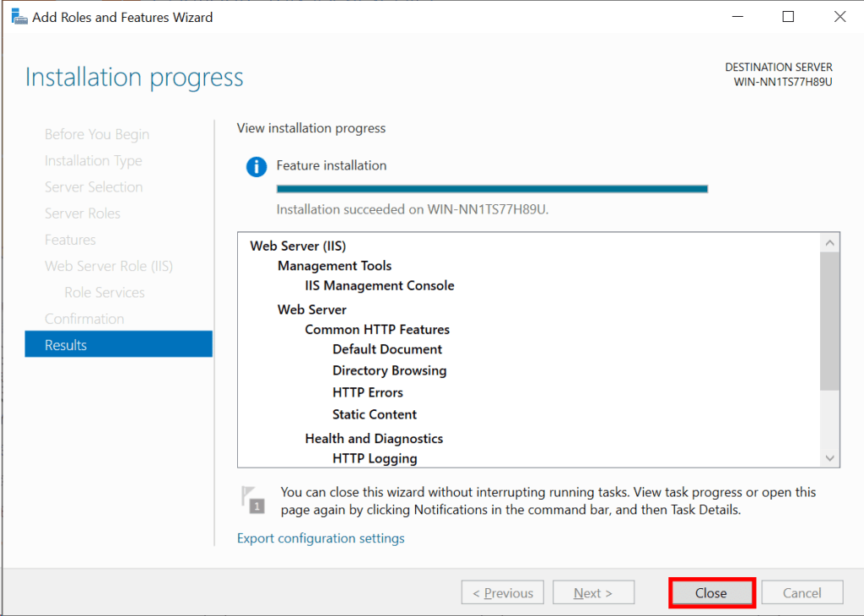Select the Installation Type step
Viewport: 864px width, 616px height.
click(93, 160)
